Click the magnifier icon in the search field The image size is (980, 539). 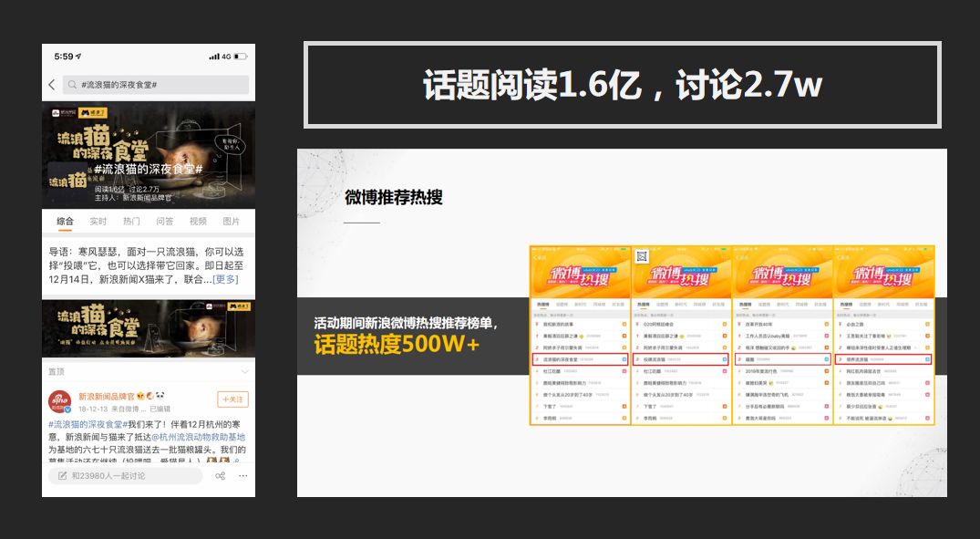71,85
